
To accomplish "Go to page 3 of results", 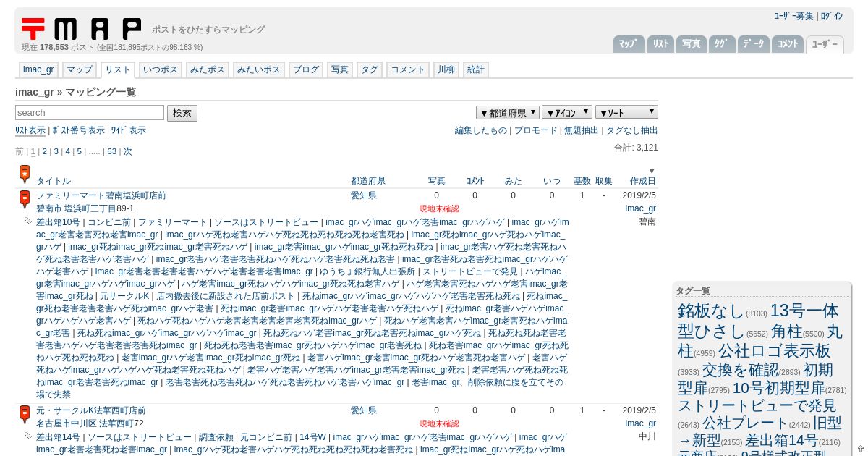I will click(56, 151).
